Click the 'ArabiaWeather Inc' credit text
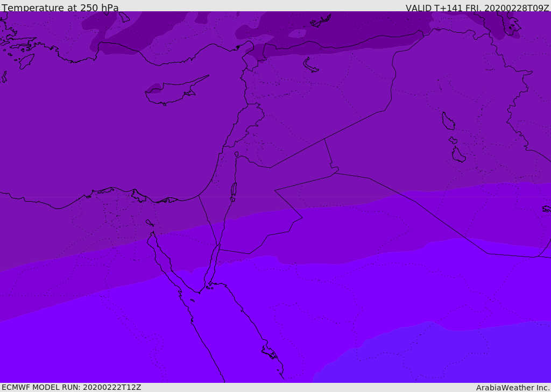551x392 pixels. coord(512,388)
